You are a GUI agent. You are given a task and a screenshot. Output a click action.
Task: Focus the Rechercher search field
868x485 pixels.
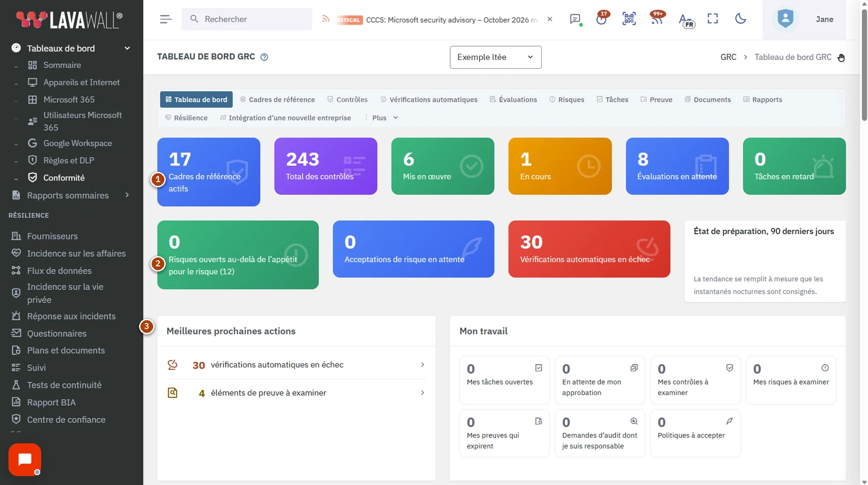tap(247, 19)
